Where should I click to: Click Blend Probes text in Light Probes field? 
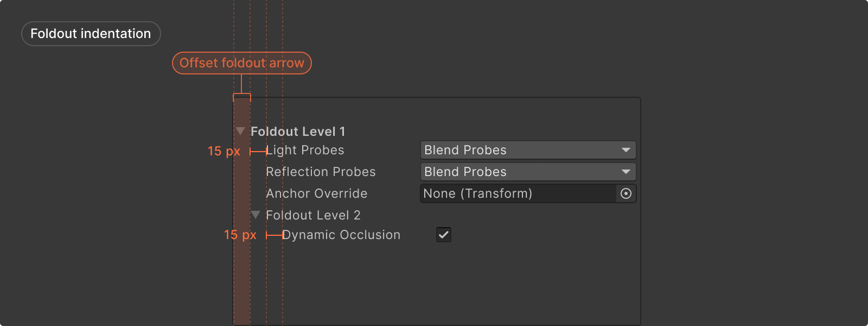[465, 150]
